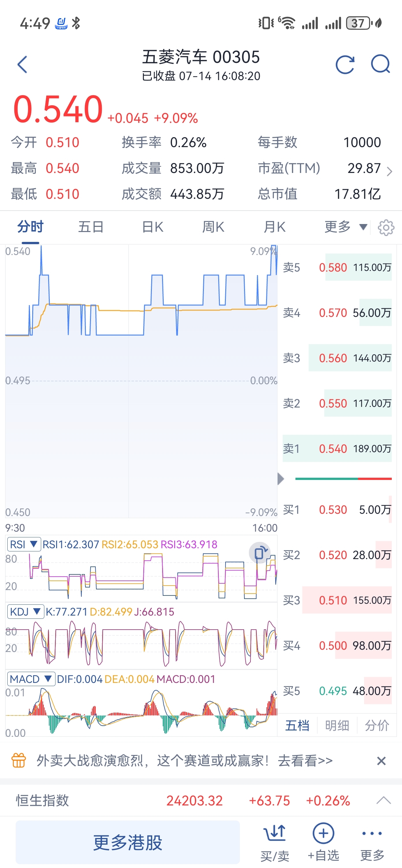Open chart settings gear icon
The image size is (402, 868).
pos(386,228)
